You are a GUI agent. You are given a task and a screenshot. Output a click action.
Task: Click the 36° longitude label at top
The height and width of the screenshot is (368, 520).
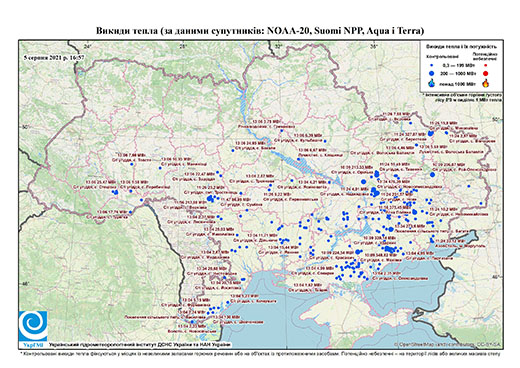(374, 46)
